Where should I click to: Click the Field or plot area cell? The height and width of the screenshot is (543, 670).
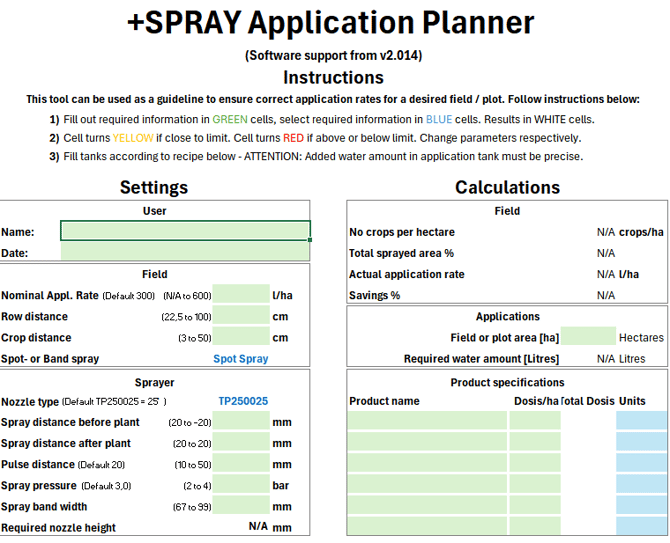point(589,338)
